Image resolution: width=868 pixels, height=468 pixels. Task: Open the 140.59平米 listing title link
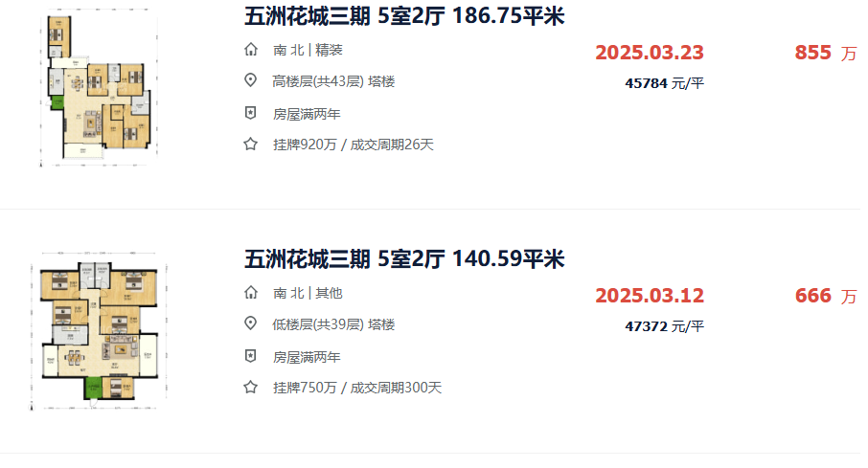point(404,259)
